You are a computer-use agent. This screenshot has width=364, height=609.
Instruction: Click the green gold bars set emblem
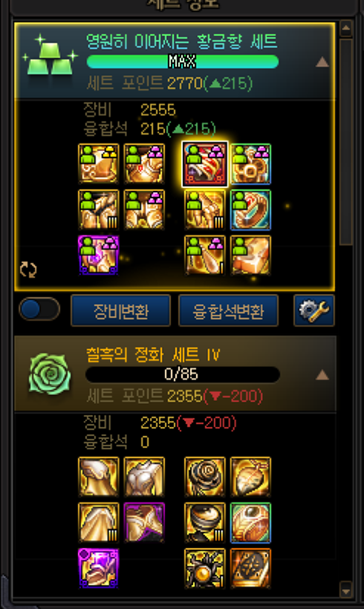point(50,55)
